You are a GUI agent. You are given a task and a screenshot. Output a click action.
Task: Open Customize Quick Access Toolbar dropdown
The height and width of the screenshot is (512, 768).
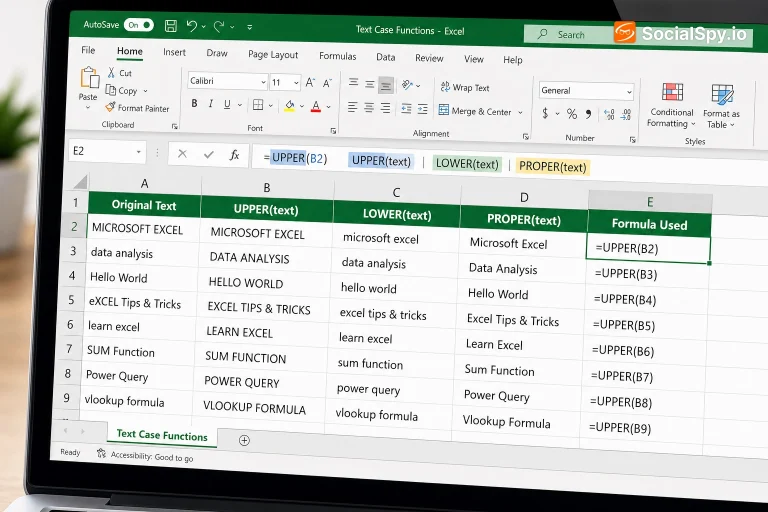click(x=250, y=27)
